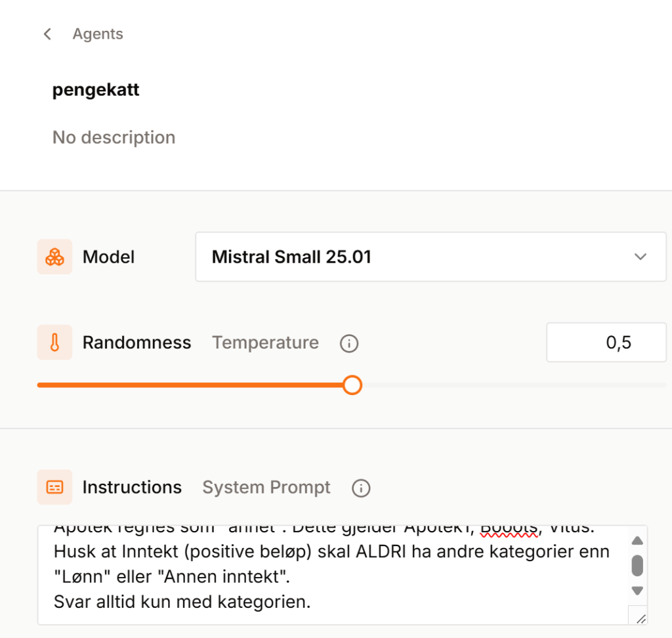Screen dimensions: 672x638
Task: Show the System Prompt info icon
Action: tap(361, 488)
